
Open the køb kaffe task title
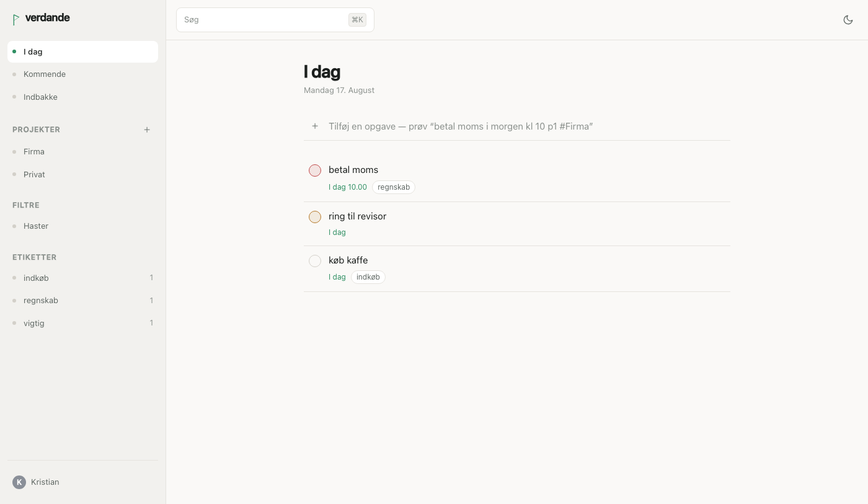tap(348, 260)
